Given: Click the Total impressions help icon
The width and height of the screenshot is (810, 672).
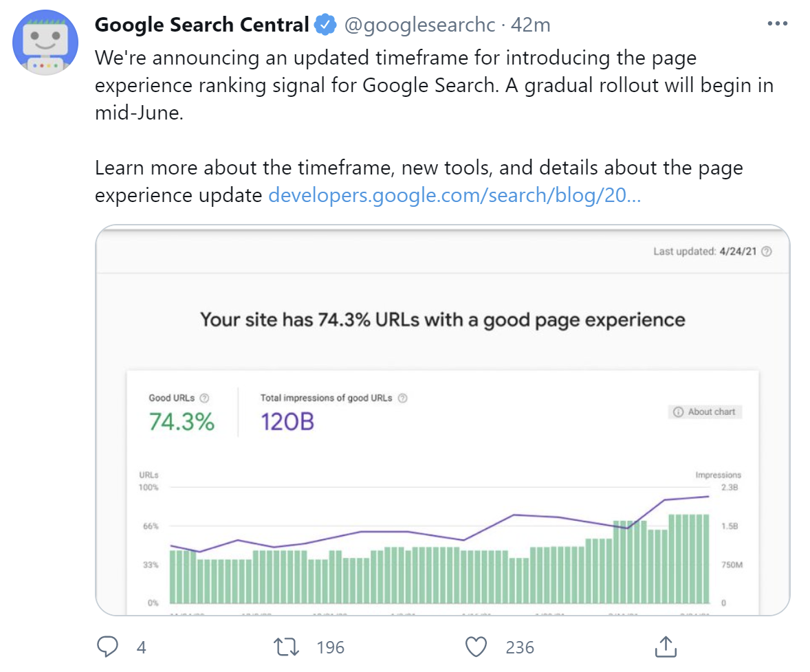Looking at the screenshot, I should [x=403, y=397].
